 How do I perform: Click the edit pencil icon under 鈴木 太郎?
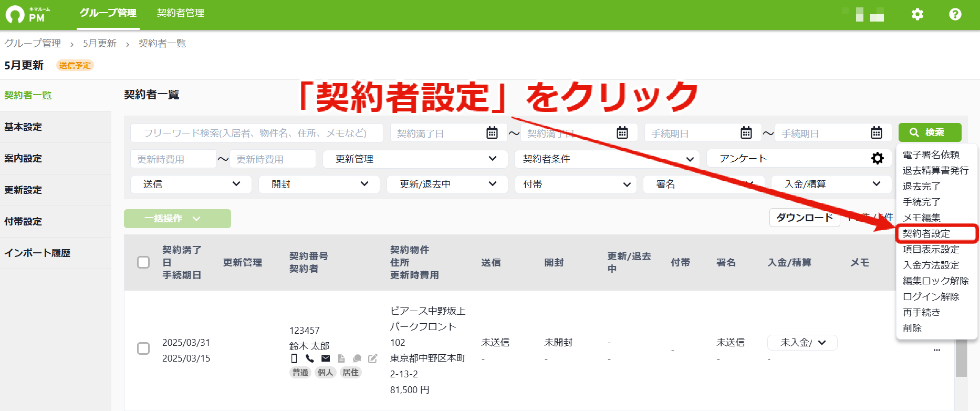click(373, 358)
